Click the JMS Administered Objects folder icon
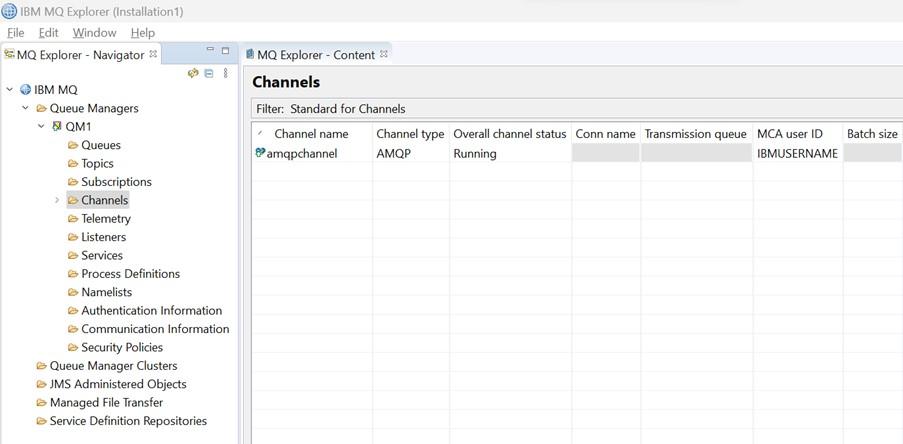903x444 pixels. point(41,385)
